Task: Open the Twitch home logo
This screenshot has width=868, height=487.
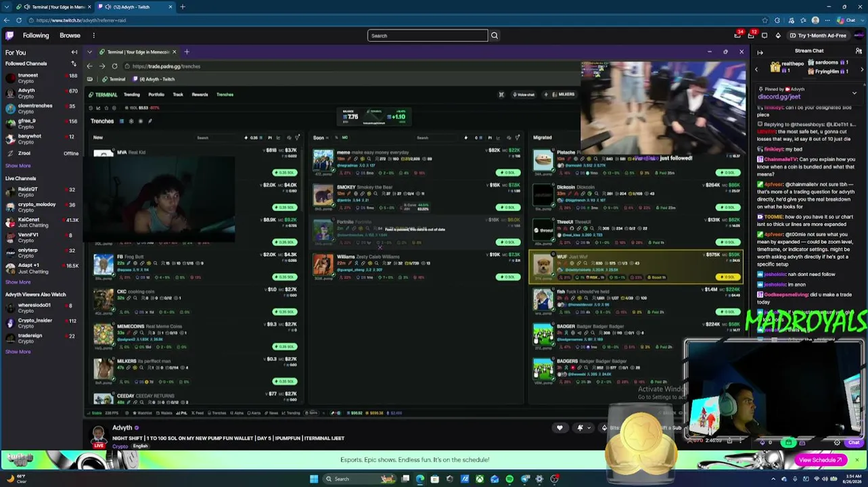Action: (9, 35)
